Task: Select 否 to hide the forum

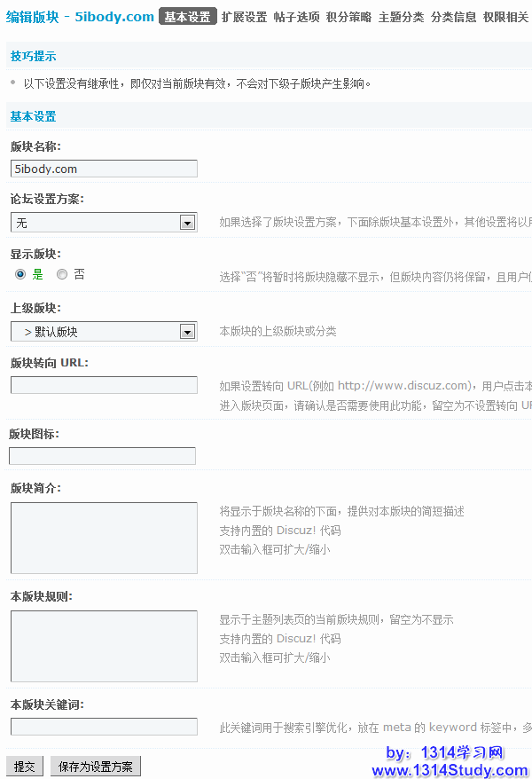Action: [x=62, y=275]
